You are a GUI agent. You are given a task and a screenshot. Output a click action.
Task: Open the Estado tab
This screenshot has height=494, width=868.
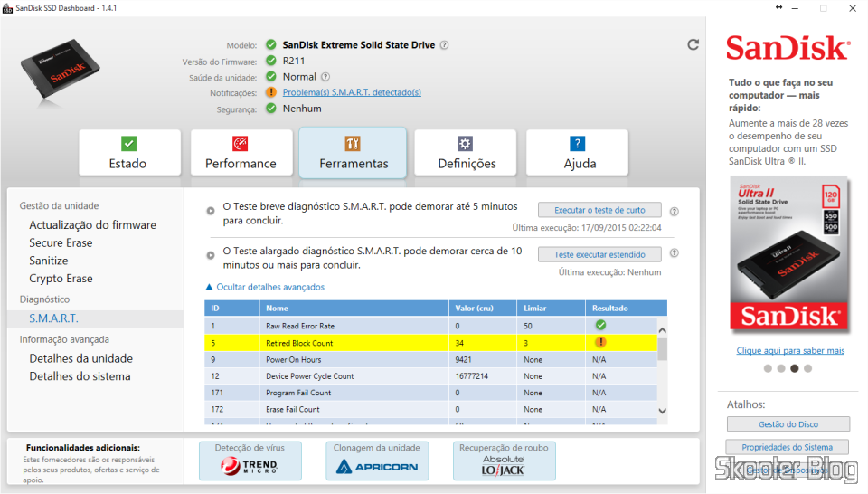tap(129, 153)
